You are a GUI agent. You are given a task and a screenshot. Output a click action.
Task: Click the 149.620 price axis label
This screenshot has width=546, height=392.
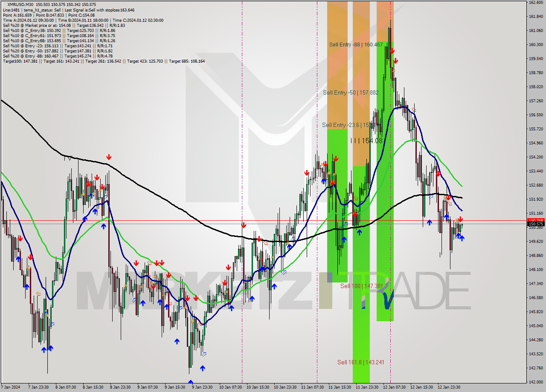click(x=536, y=241)
